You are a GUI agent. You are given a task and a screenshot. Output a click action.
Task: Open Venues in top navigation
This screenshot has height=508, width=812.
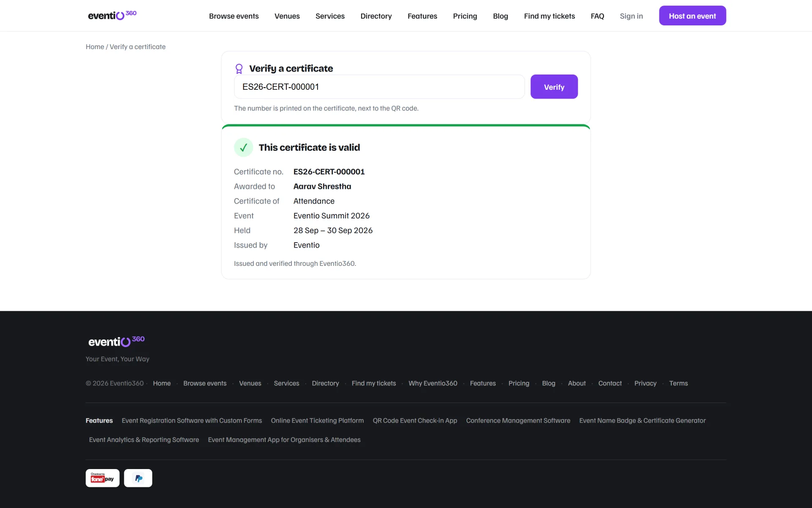pos(287,16)
